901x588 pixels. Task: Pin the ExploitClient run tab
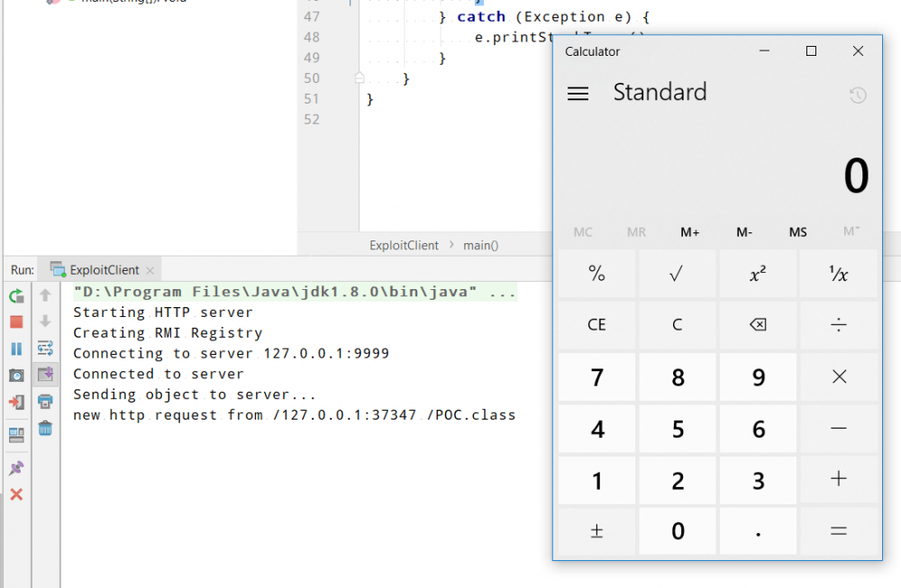(14, 467)
